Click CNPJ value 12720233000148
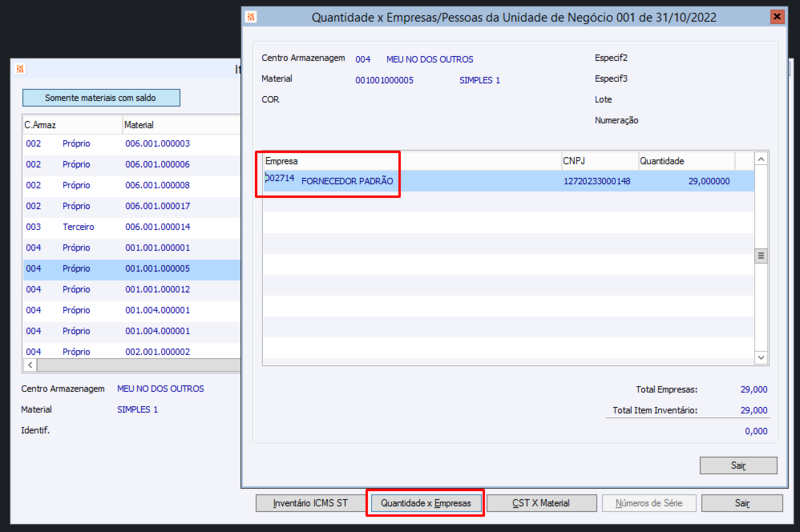 (x=597, y=182)
